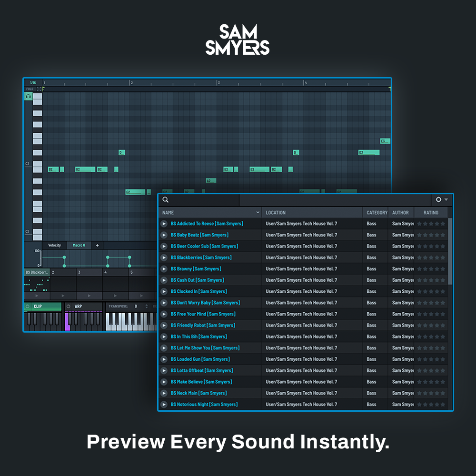The image size is (476, 476).
Task: Click the green loop start marker flag
Action: pos(43,89)
